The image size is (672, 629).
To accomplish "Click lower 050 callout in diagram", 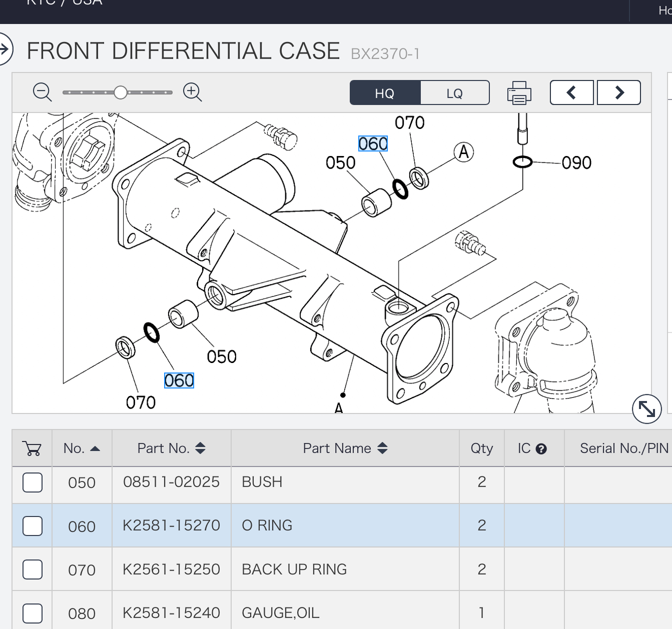I will (222, 356).
